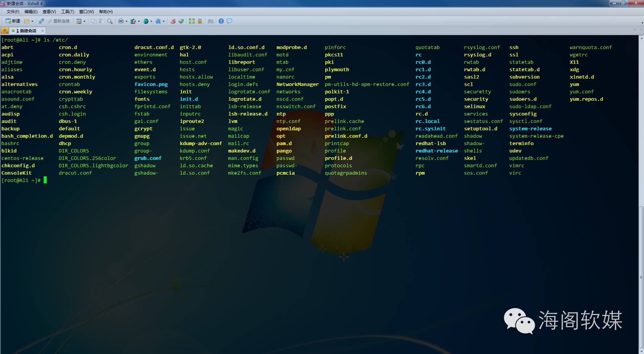Close the 新建会话 tab with its X
The width and height of the screenshot is (644, 354).
tap(42, 31)
